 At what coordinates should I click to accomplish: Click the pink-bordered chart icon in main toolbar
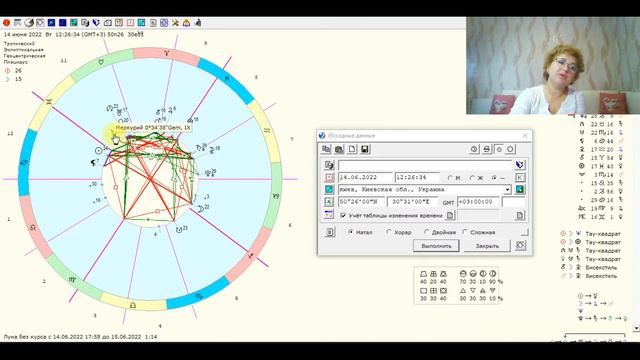(x=130, y=23)
